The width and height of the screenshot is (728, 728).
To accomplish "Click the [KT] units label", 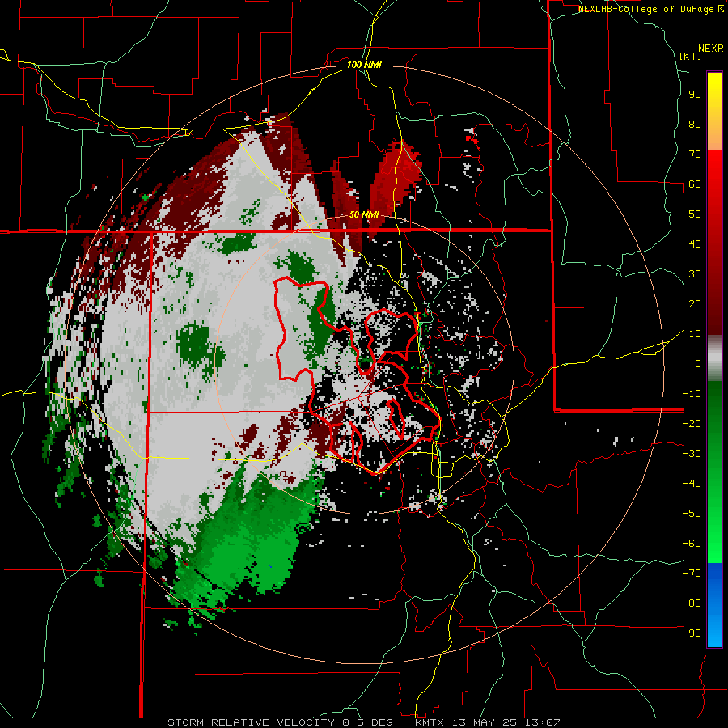I will pyautogui.click(x=691, y=56).
